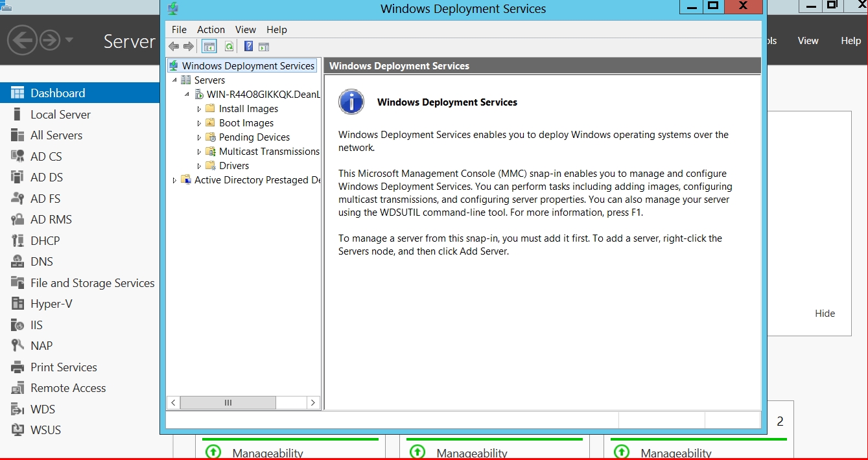Click the Servers node icon
The image size is (868, 460).
[185, 80]
